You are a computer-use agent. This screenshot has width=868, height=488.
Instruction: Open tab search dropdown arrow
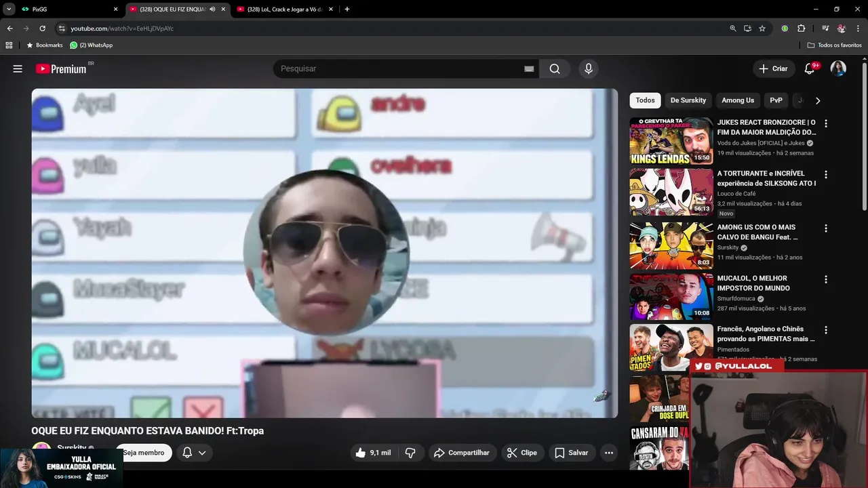coord(9,9)
